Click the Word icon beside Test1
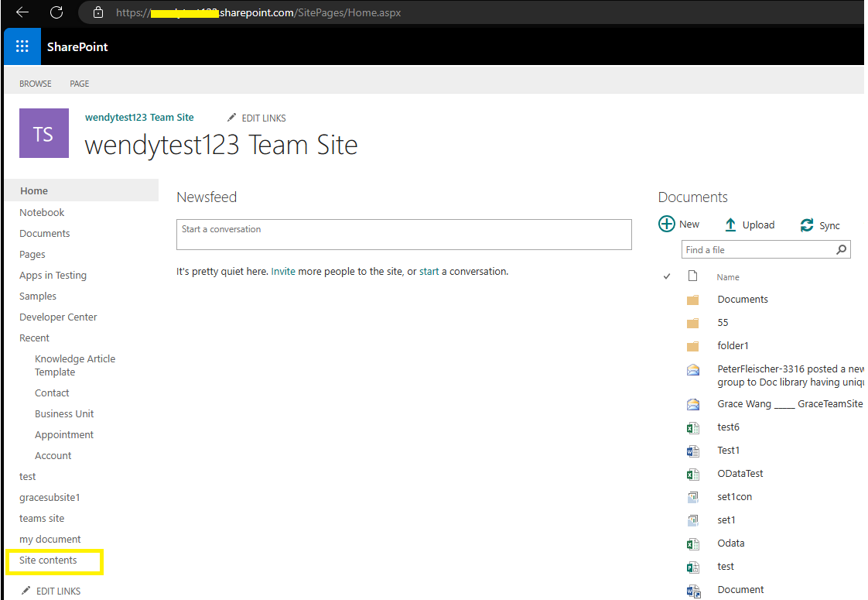 tap(693, 451)
